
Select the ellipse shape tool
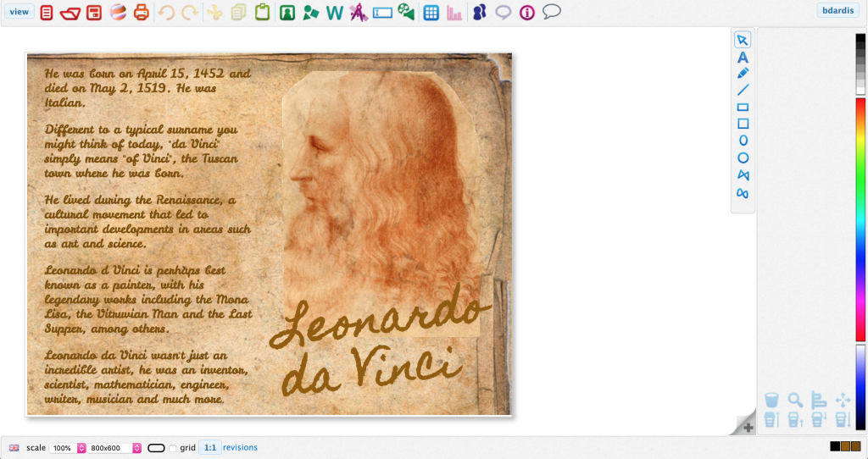click(743, 141)
